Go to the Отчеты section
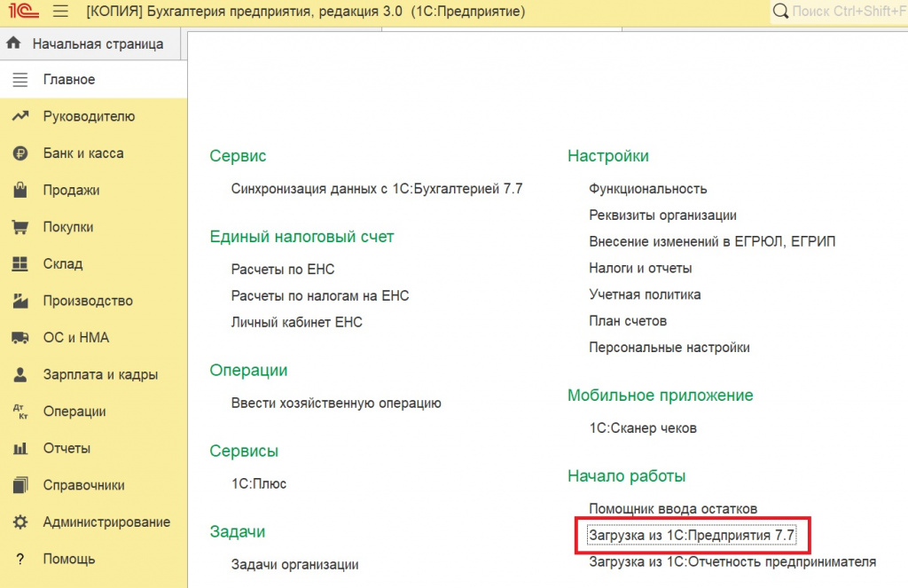 pyautogui.click(x=93, y=449)
